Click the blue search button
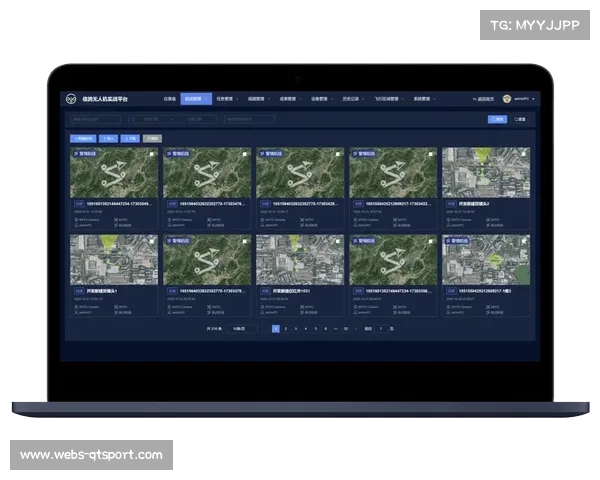This screenshot has width=600, height=480. click(496, 119)
